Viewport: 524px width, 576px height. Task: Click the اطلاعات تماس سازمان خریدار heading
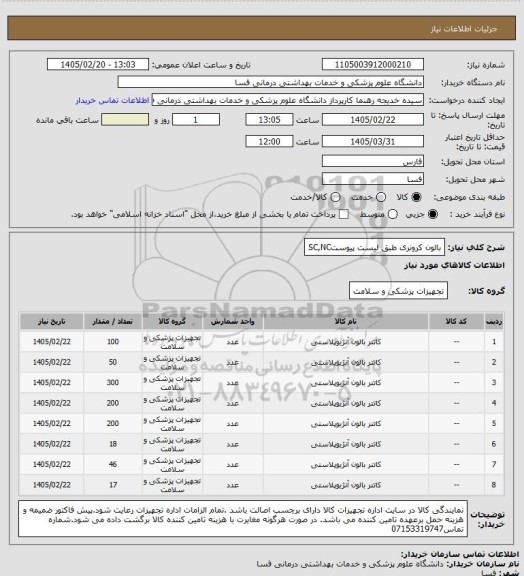point(459,554)
